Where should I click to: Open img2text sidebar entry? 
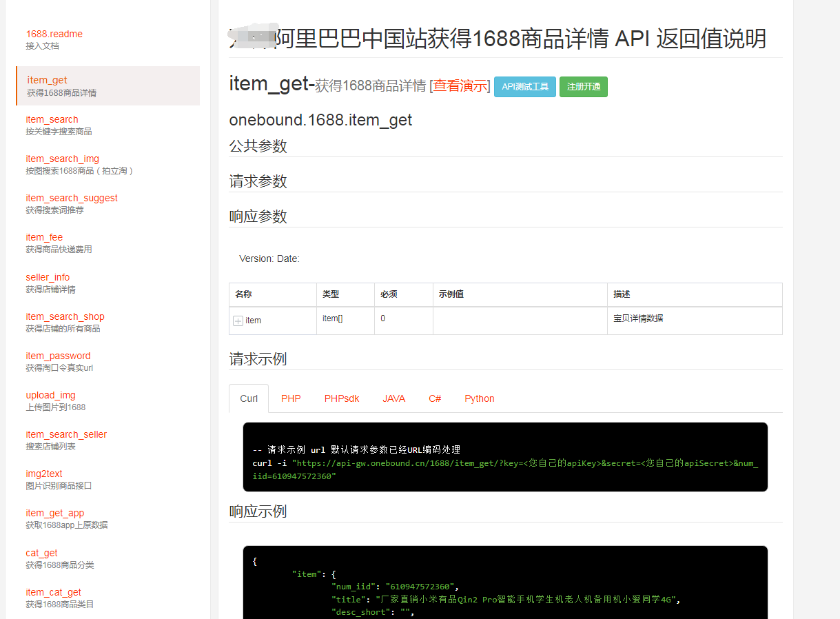click(44, 474)
